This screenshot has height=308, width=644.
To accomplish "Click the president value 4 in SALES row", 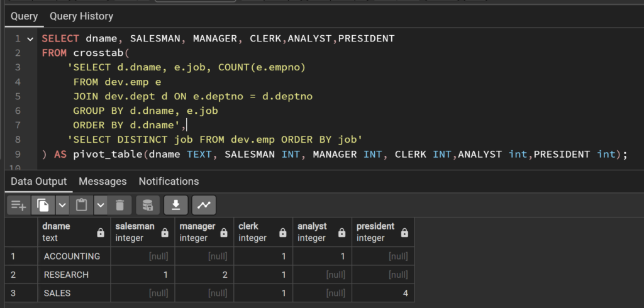I will (x=383, y=293).
